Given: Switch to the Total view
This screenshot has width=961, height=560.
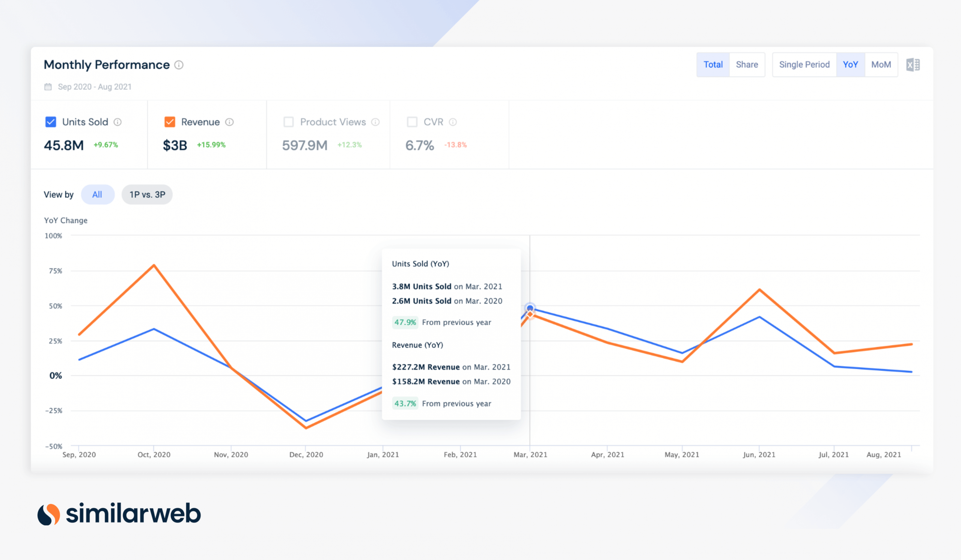Looking at the screenshot, I should [x=713, y=65].
